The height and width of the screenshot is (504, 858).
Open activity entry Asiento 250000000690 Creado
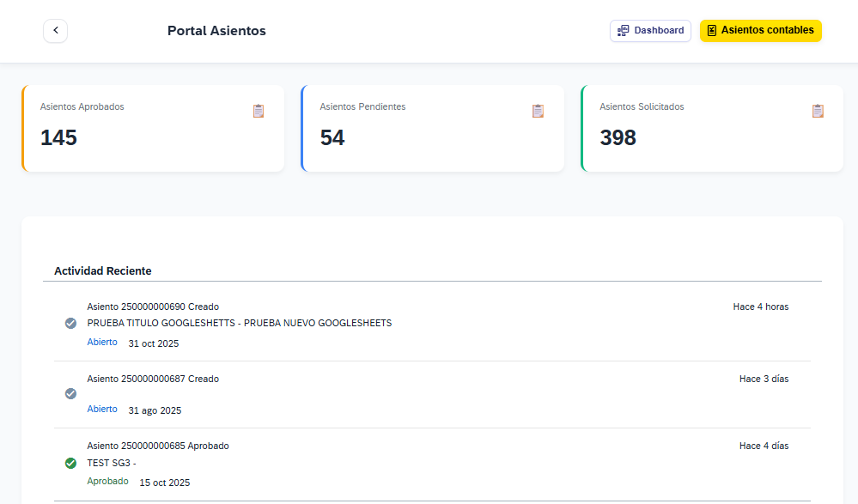[x=153, y=307]
